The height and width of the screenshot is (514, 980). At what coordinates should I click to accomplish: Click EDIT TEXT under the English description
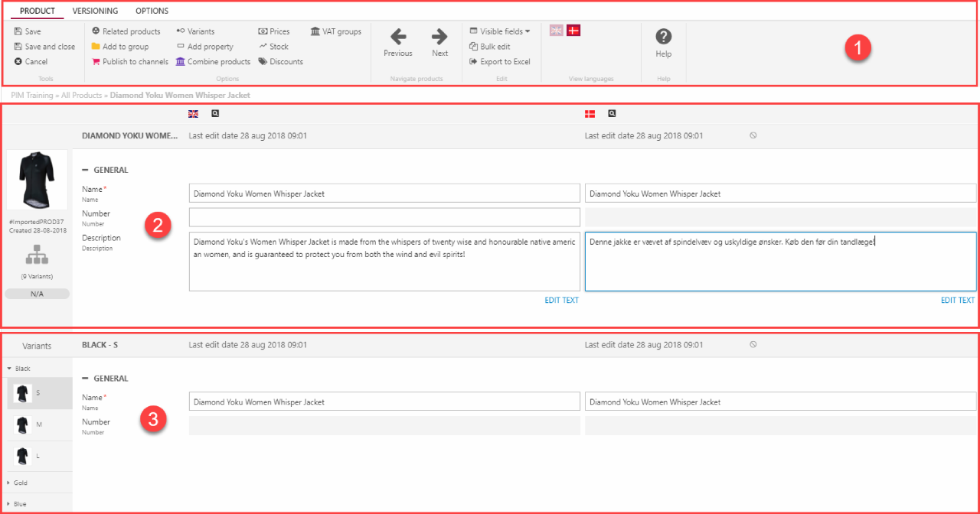tap(561, 301)
